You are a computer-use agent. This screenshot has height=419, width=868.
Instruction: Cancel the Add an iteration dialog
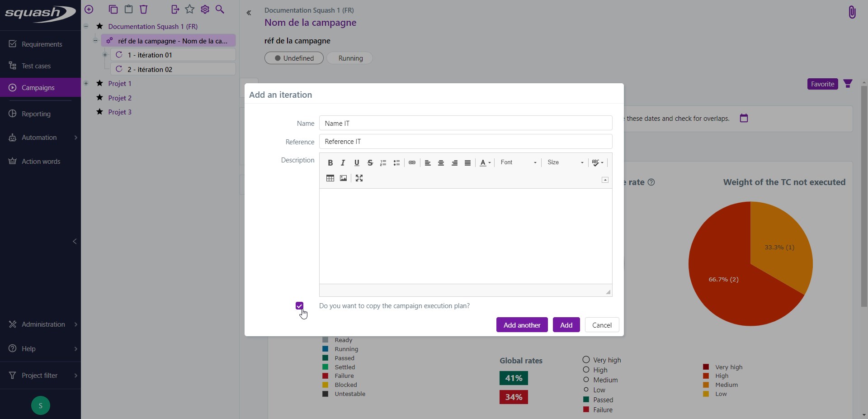coord(602,325)
